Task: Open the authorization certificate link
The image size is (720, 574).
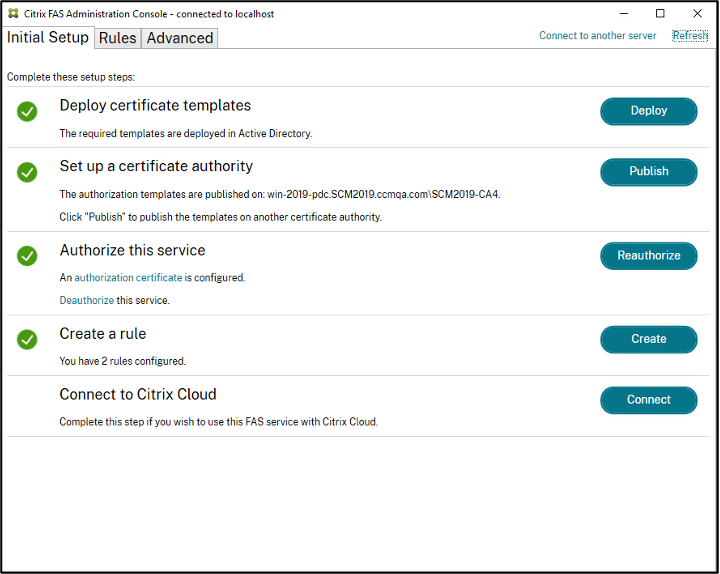Action: 128,278
